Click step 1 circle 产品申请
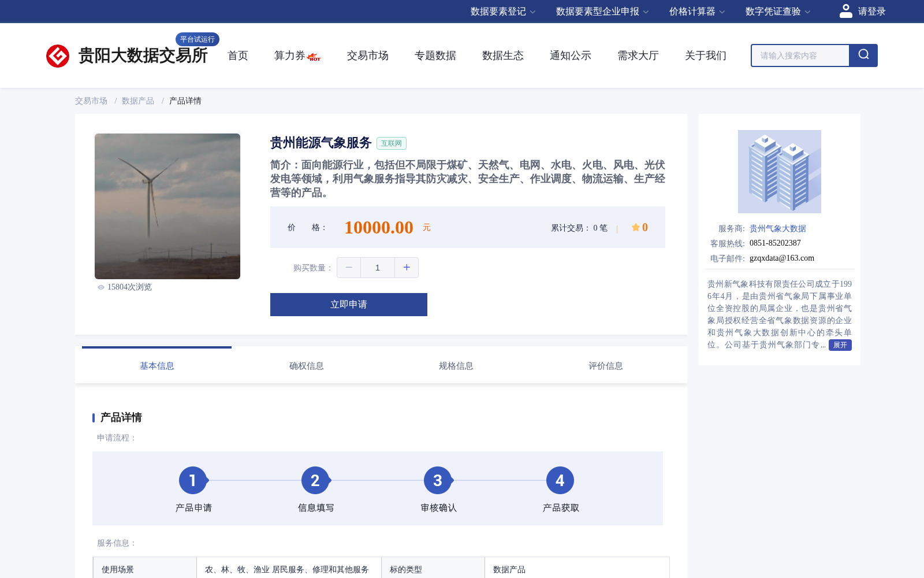 [x=193, y=480]
